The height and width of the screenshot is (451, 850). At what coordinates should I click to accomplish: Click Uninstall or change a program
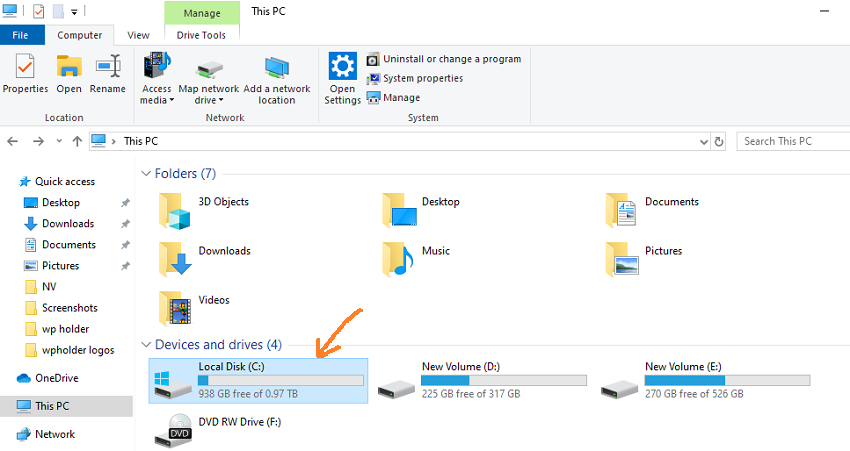(445, 59)
